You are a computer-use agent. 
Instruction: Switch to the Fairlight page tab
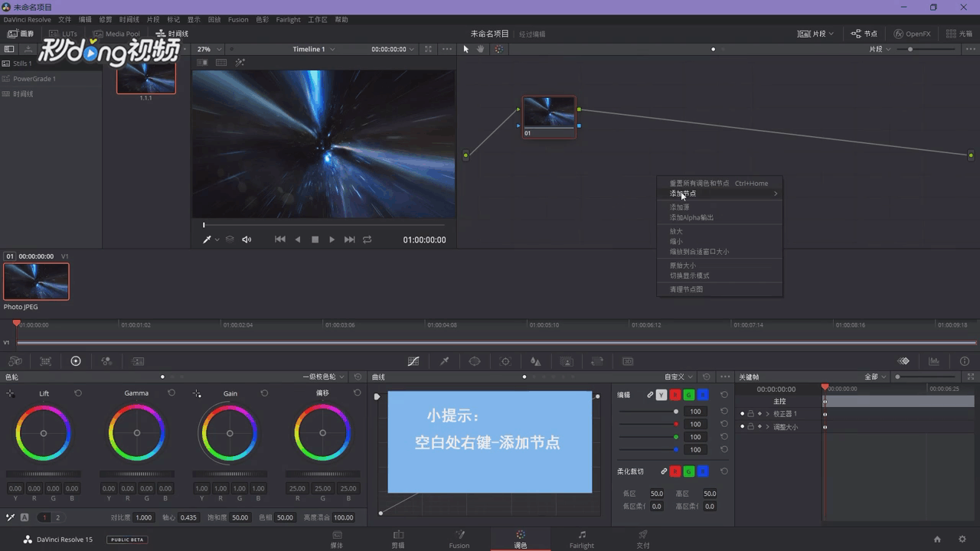(x=582, y=539)
